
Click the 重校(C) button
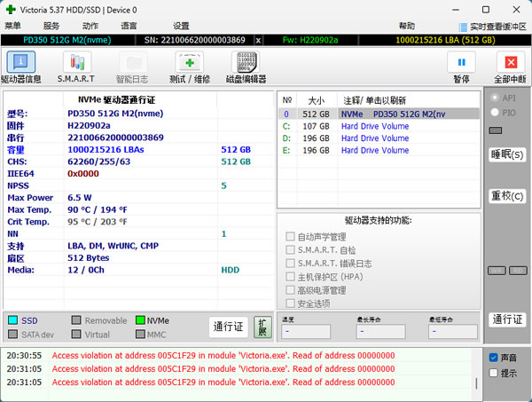click(x=507, y=195)
